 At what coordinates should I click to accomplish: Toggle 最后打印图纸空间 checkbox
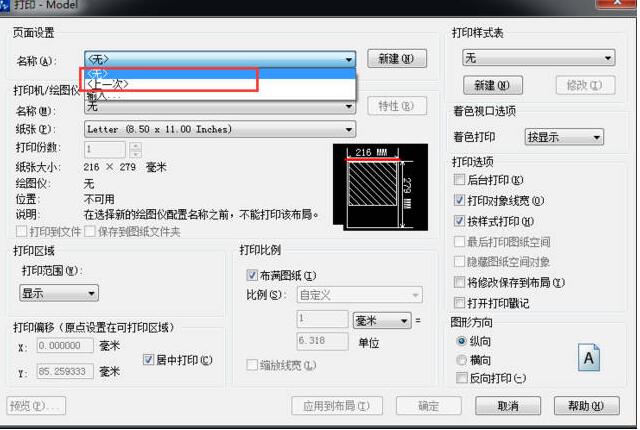click(460, 242)
